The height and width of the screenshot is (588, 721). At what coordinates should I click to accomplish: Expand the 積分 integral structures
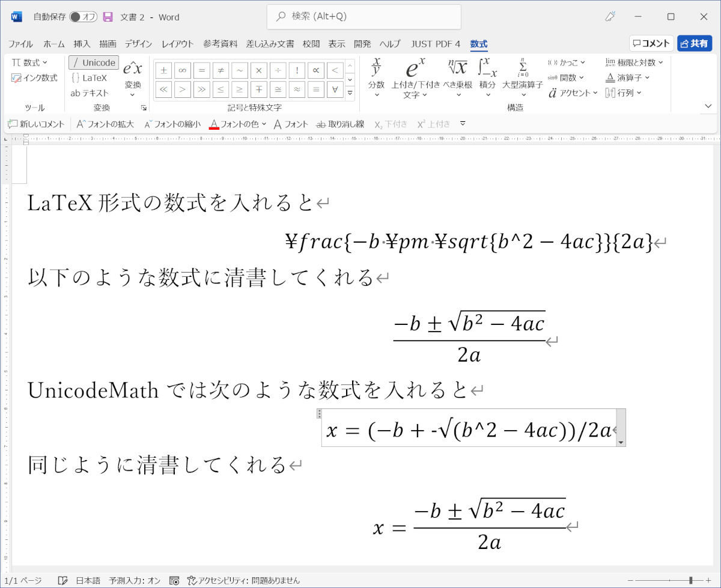[x=487, y=77]
